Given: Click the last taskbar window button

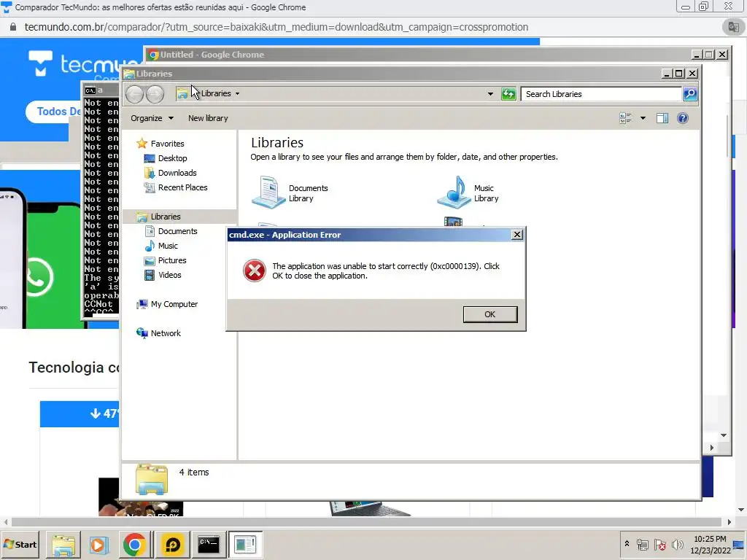Looking at the screenshot, I should tap(245, 544).
